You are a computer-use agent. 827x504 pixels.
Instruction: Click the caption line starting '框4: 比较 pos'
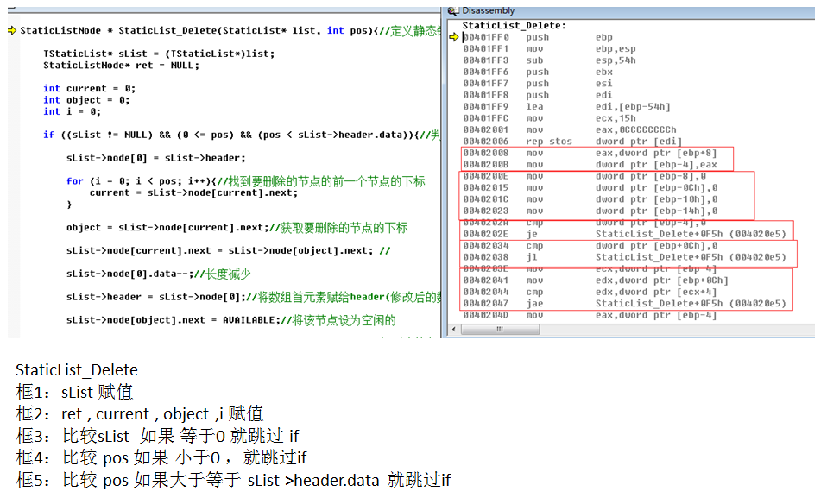point(161,458)
